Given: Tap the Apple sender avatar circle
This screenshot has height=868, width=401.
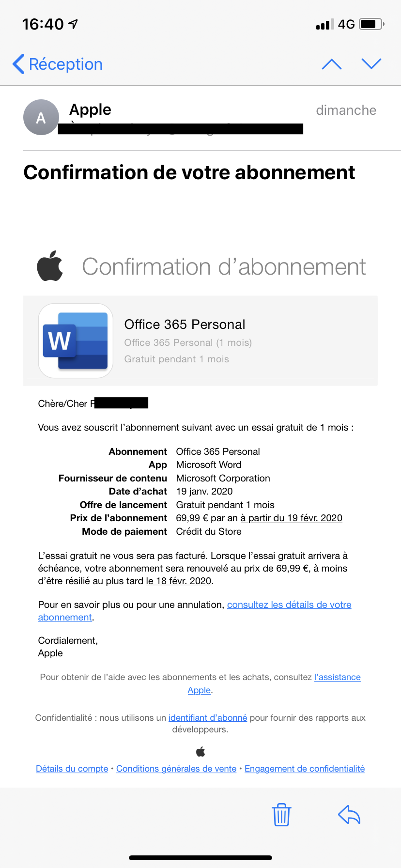Looking at the screenshot, I should 41,117.
